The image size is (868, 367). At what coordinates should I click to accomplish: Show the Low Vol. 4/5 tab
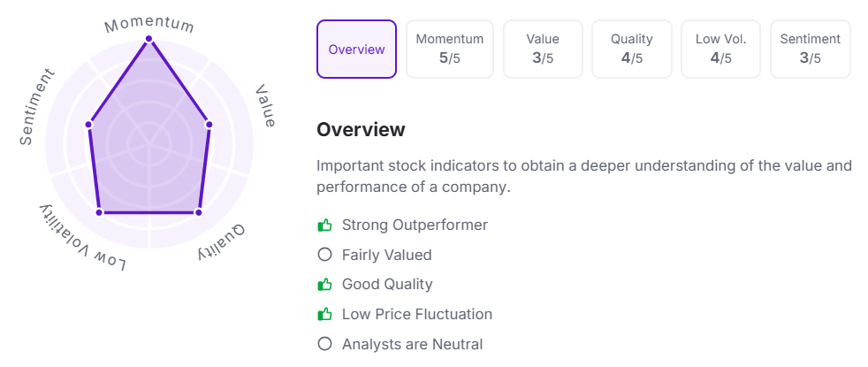coord(721,50)
